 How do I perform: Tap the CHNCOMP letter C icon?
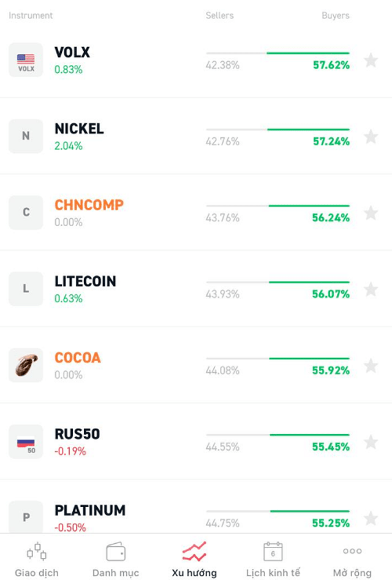coord(26,213)
